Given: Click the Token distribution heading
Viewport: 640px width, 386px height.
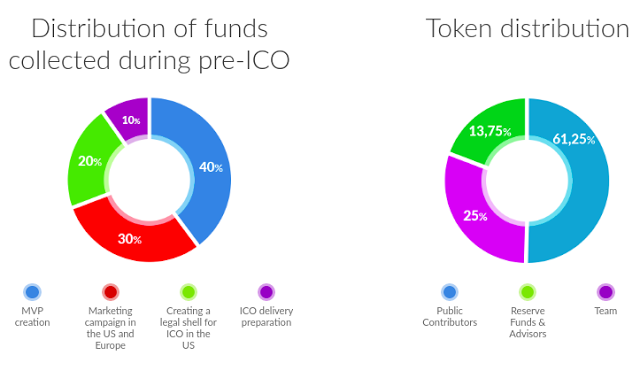Looking at the screenshot, I should [x=527, y=29].
